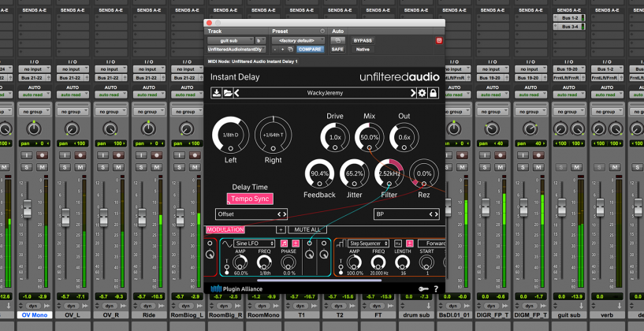644x331 pixels.
Task: Select the drum sub track name
Action: click(416, 315)
